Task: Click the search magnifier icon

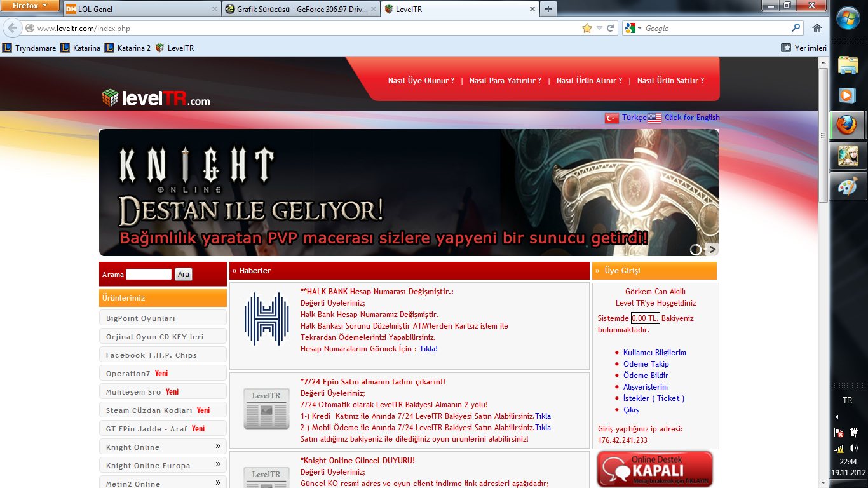Action: [x=796, y=29]
